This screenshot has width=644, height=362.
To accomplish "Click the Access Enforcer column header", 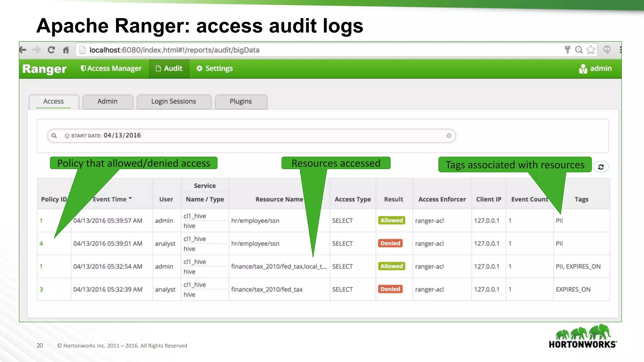I will (x=442, y=199).
